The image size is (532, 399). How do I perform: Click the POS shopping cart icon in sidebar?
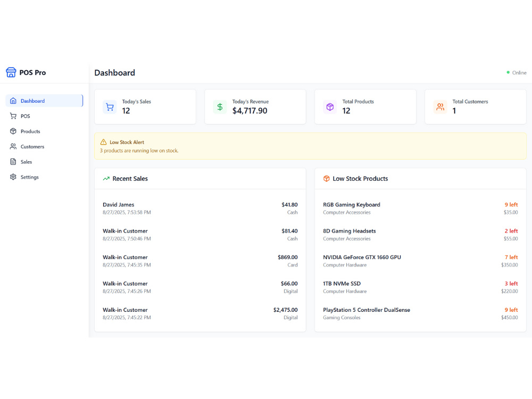(13, 116)
